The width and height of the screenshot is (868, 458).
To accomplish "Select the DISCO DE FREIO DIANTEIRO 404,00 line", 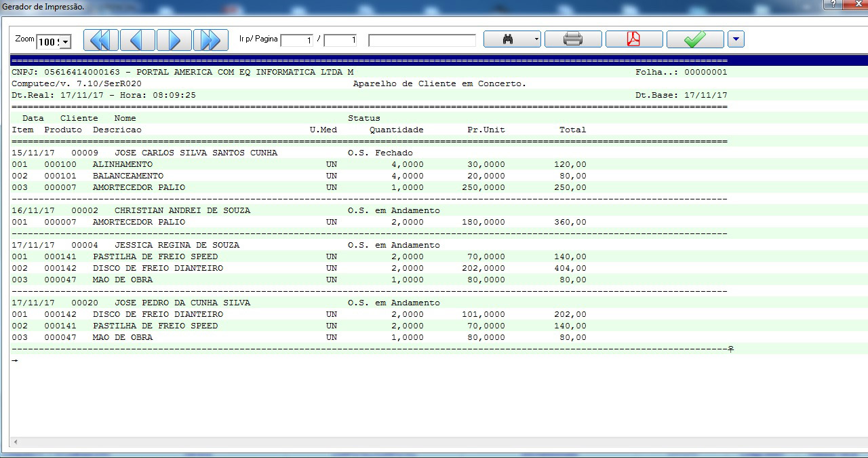I will click(157, 268).
